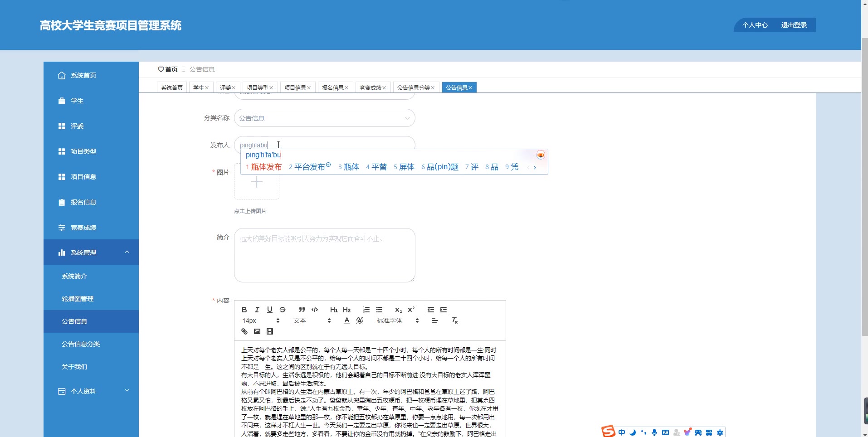868x437 pixels.
Task: Insert a blockquote in the editor
Action: (x=302, y=310)
